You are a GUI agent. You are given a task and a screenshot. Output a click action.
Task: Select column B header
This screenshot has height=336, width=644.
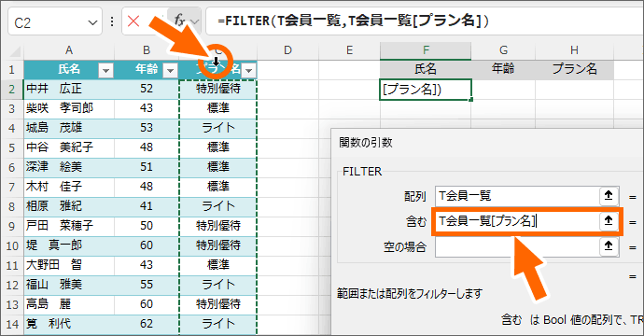pos(147,50)
